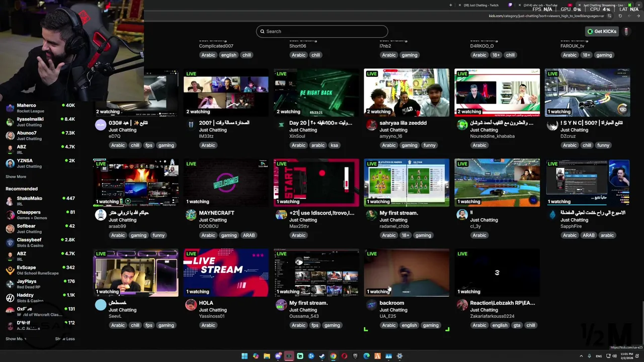Open site settings icon beside the URL

(609, 16)
